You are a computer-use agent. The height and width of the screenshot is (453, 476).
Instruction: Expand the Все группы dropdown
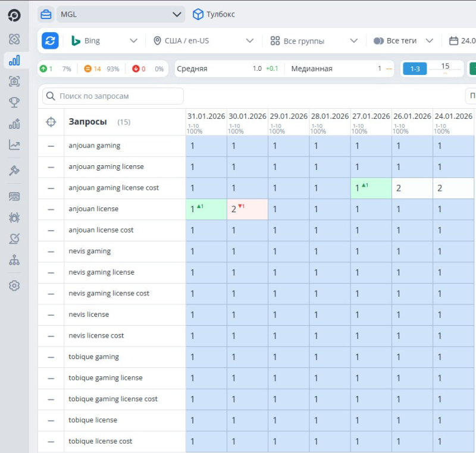click(314, 40)
